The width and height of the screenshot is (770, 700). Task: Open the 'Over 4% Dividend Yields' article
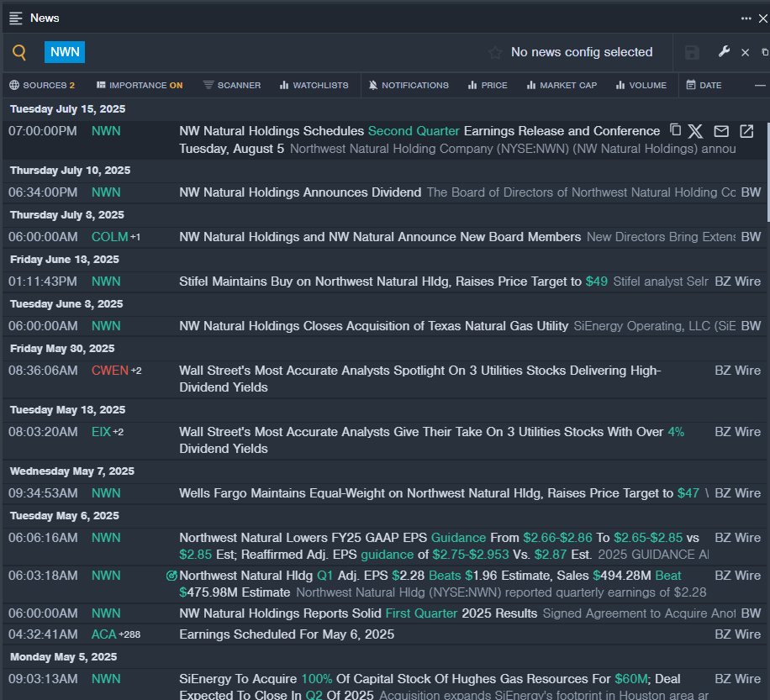(431, 440)
